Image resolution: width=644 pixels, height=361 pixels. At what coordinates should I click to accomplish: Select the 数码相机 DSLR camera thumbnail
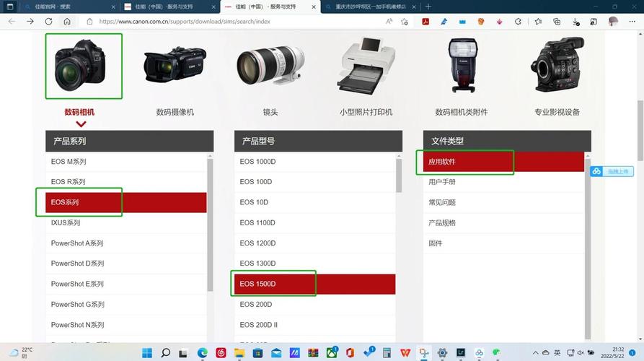[x=81, y=66]
